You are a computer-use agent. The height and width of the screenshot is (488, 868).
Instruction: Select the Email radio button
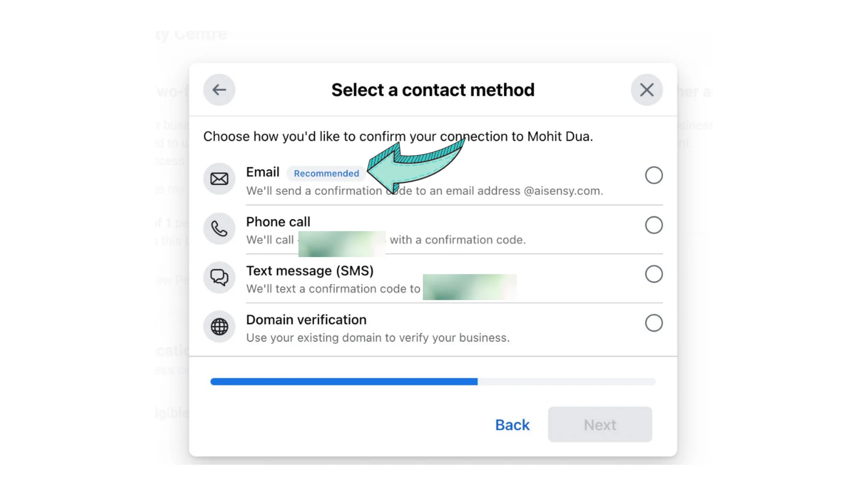[654, 175]
